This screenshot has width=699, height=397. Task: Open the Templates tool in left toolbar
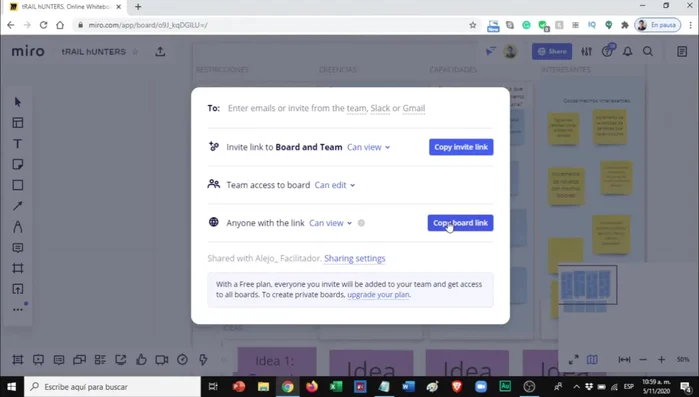pos(18,123)
